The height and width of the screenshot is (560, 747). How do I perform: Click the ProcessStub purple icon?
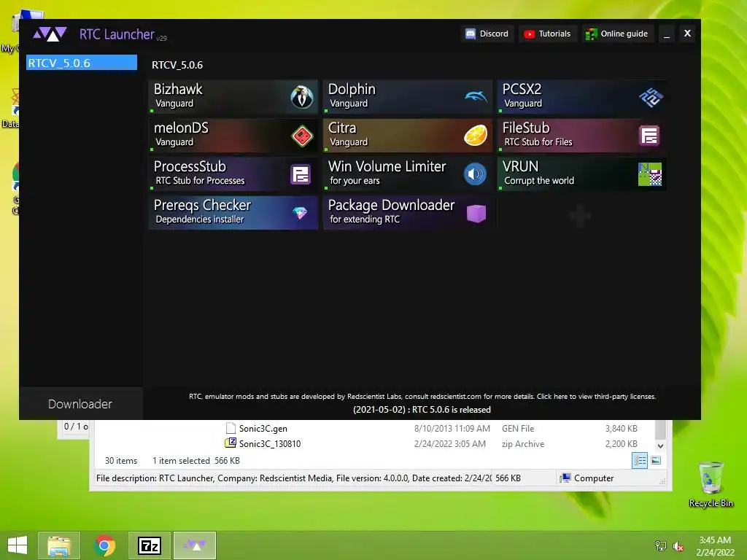(301, 175)
